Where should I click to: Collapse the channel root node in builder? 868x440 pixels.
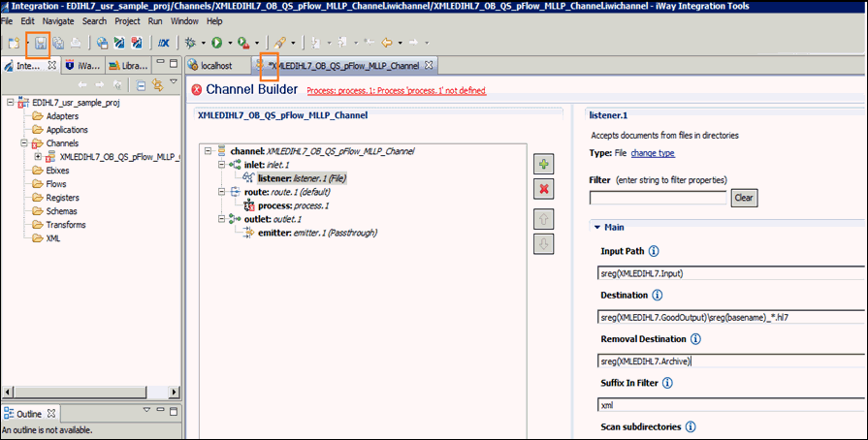coord(209,150)
